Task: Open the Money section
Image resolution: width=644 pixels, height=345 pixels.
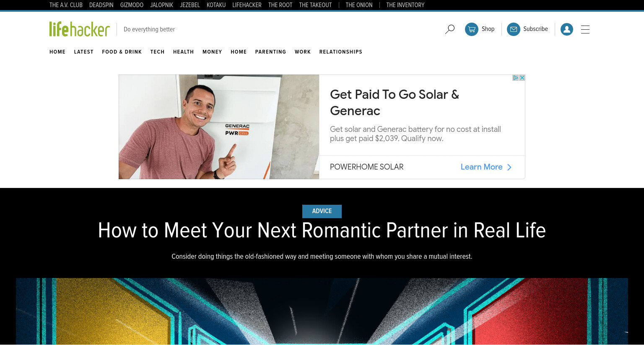Action: point(212,52)
